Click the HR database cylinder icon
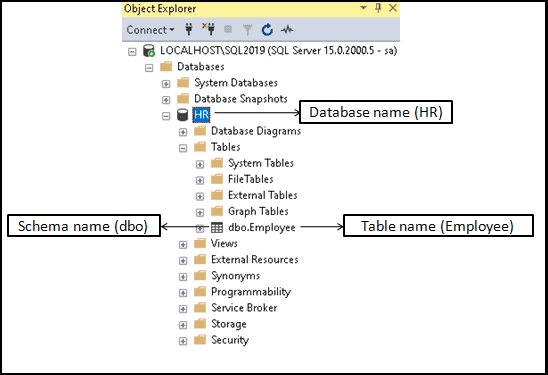The height and width of the screenshot is (375, 548). (x=182, y=115)
